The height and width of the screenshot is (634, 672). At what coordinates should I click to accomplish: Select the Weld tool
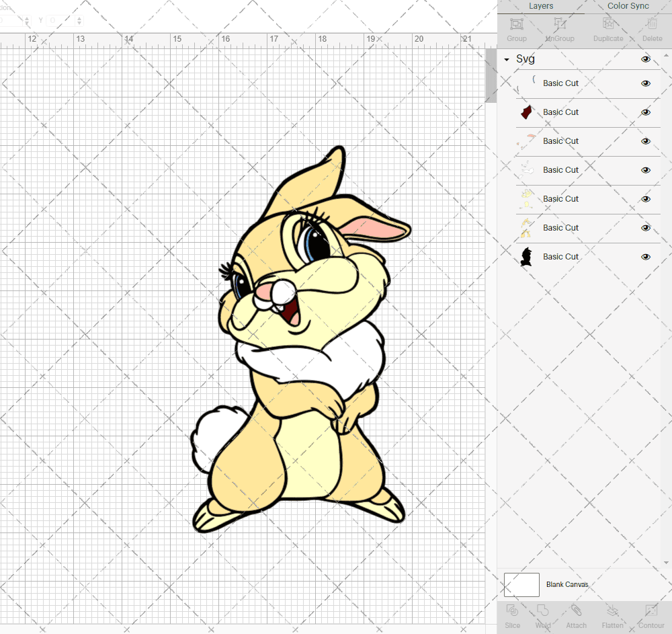tap(542, 610)
